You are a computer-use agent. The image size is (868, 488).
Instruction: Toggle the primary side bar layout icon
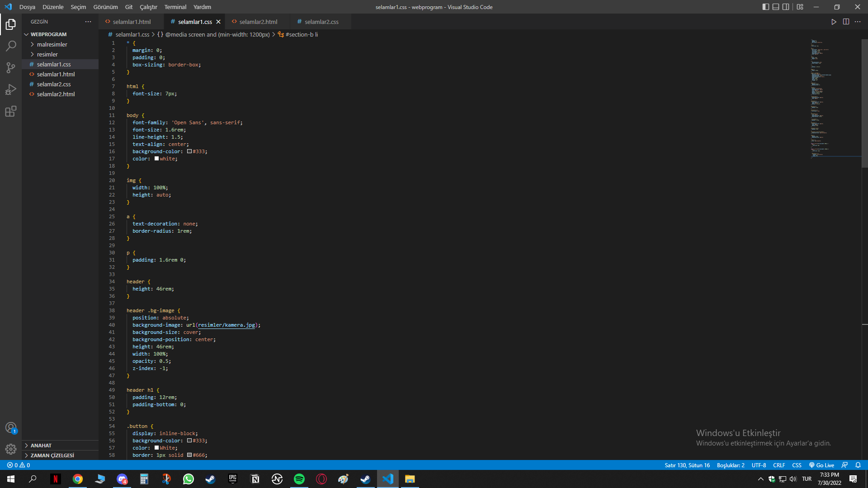pyautogui.click(x=765, y=7)
